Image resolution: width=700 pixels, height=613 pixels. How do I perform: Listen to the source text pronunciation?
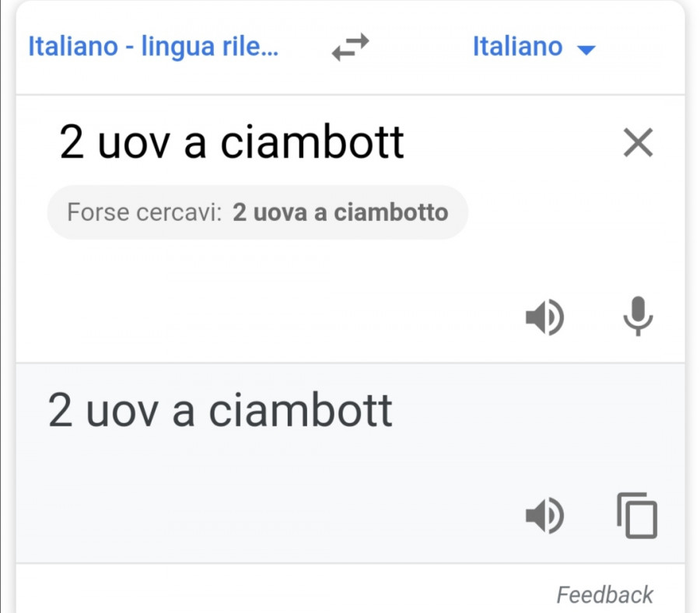(544, 317)
